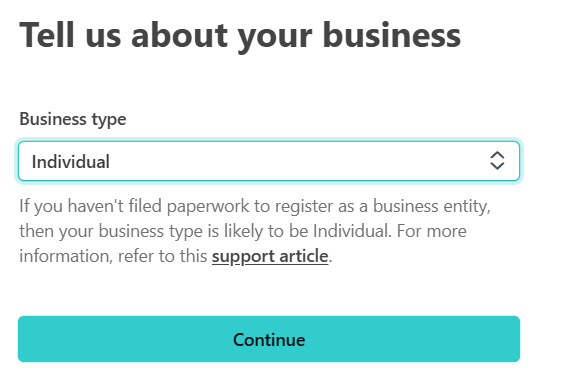Change the business type using the highlighted select

click(x=269, y=161)
